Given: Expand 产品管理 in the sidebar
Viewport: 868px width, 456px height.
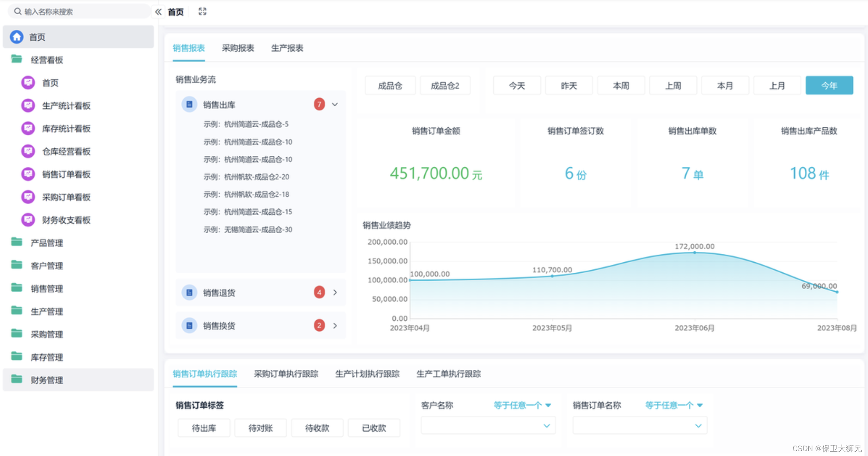Looking at the screenshot, I should click(78, 243).
